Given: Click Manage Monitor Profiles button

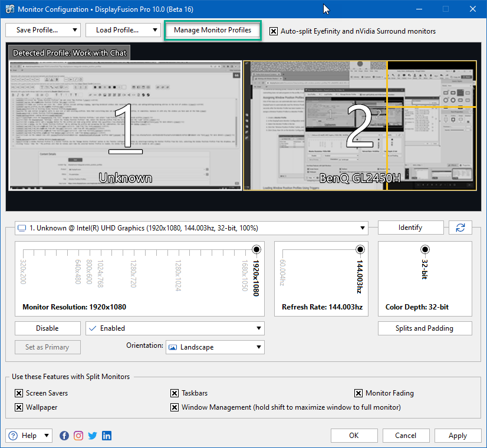Looking at the screenshot, I should click(212, 30).
